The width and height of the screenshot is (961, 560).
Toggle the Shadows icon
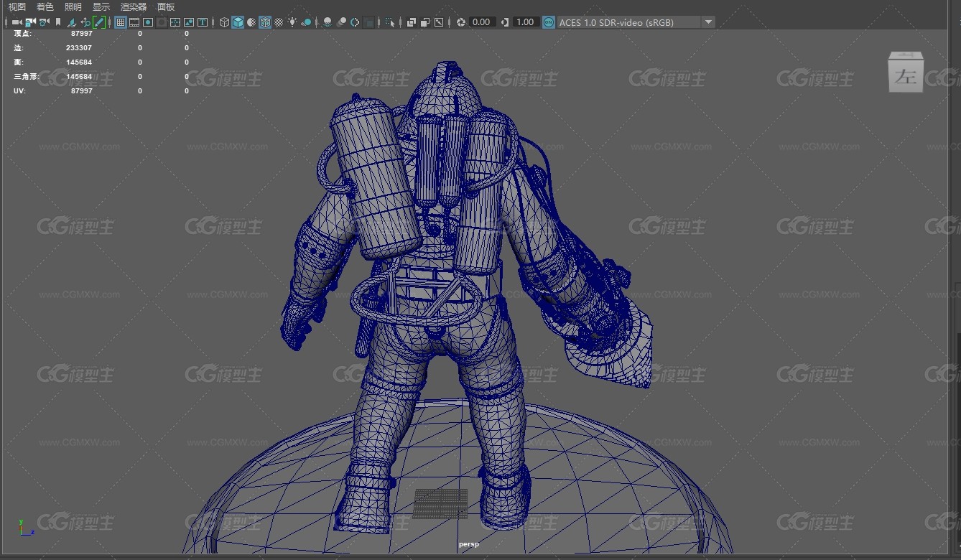coord(306,22)
